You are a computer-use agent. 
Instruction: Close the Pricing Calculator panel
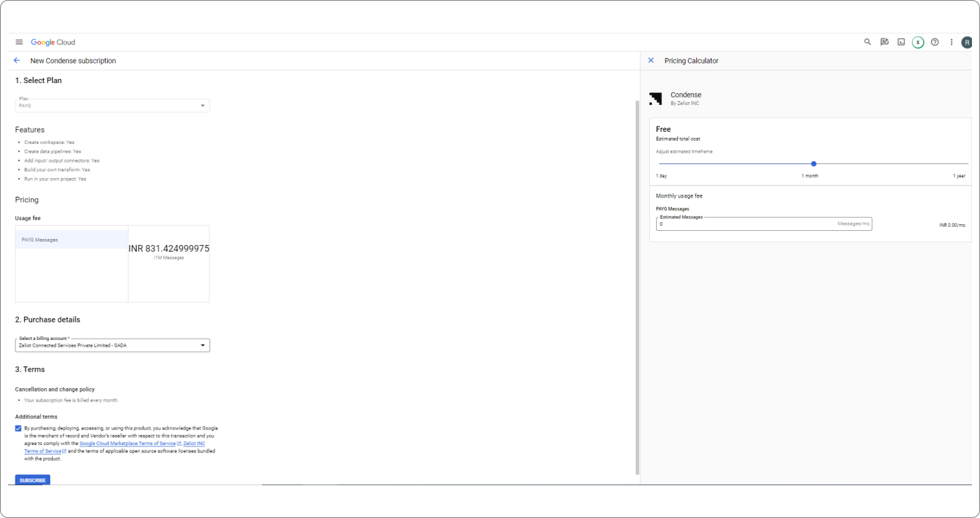(651, 60)
